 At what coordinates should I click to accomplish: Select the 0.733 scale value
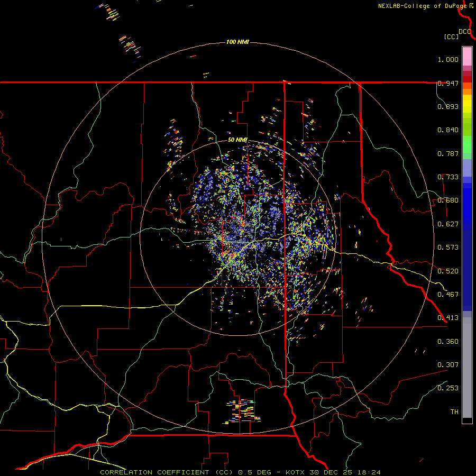coord(448,177)
